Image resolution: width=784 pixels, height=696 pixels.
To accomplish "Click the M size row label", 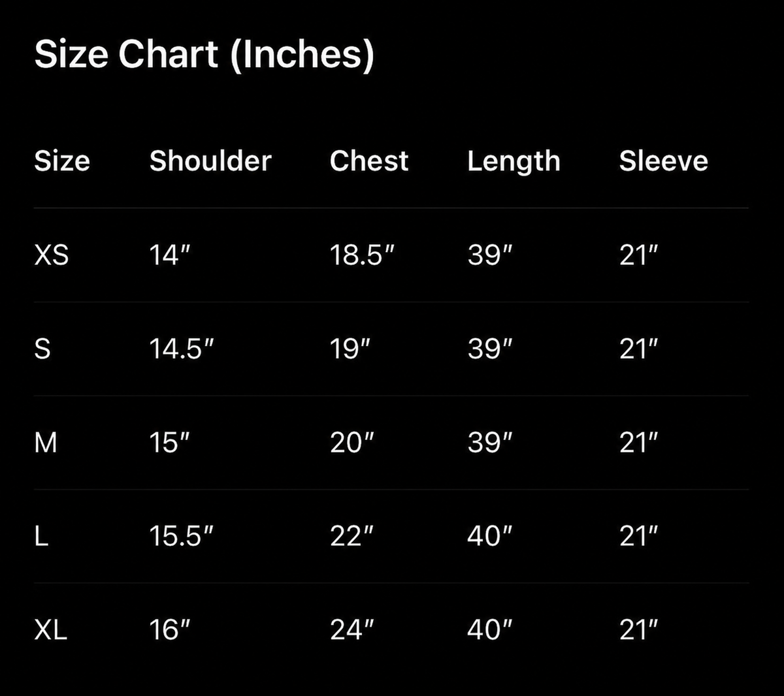I will coord(46,443).
